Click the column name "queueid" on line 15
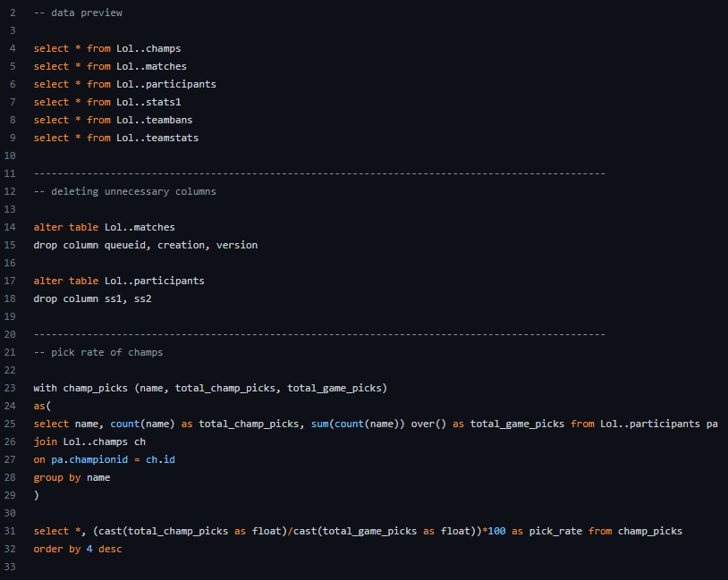Viewport: 728px width, 580px height. 125,245
